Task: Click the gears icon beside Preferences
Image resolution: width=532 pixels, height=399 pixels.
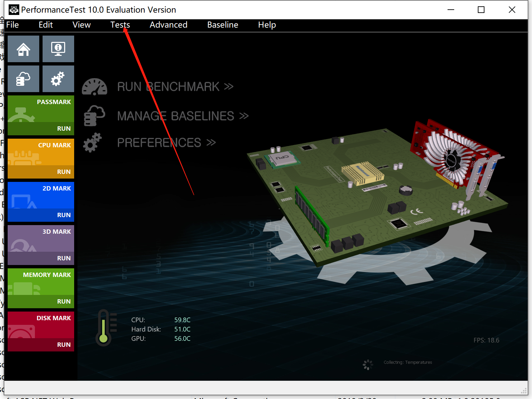Action: click(92, 143)
